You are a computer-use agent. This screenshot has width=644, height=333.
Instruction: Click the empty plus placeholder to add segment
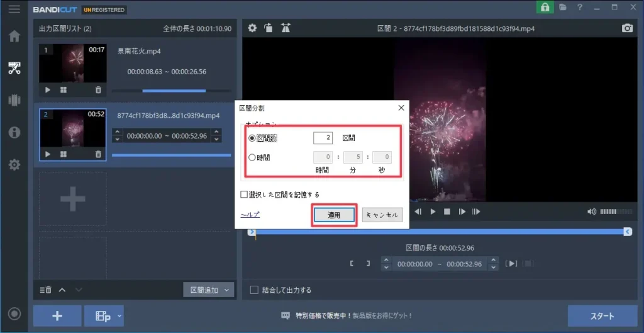pos(73,200)
